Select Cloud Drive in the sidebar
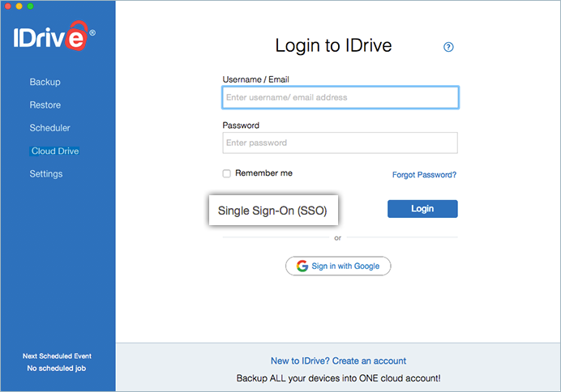 (x=55, y=151)
